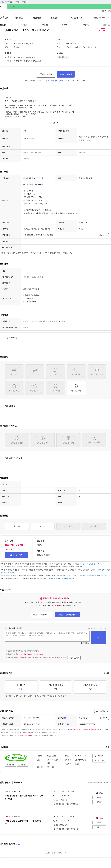This screenshot has height=868, width=111.
Task: Click info icon beside 빅데이터 추천 정보
Action: [x=19, y=844]
